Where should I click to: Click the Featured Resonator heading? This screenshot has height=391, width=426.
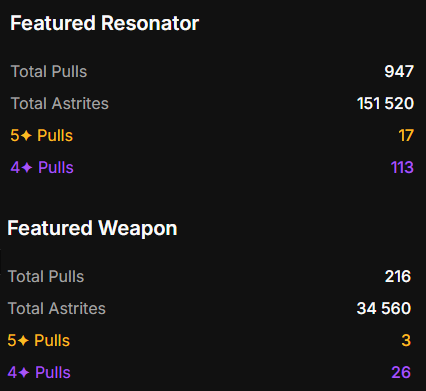click(x=104, y=23)
